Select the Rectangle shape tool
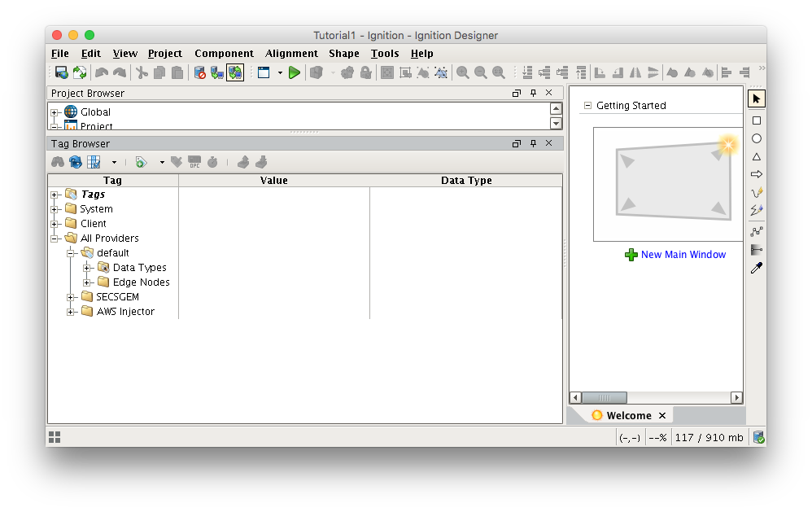This screenshot has width=812, height=512. tap(756, 120)
